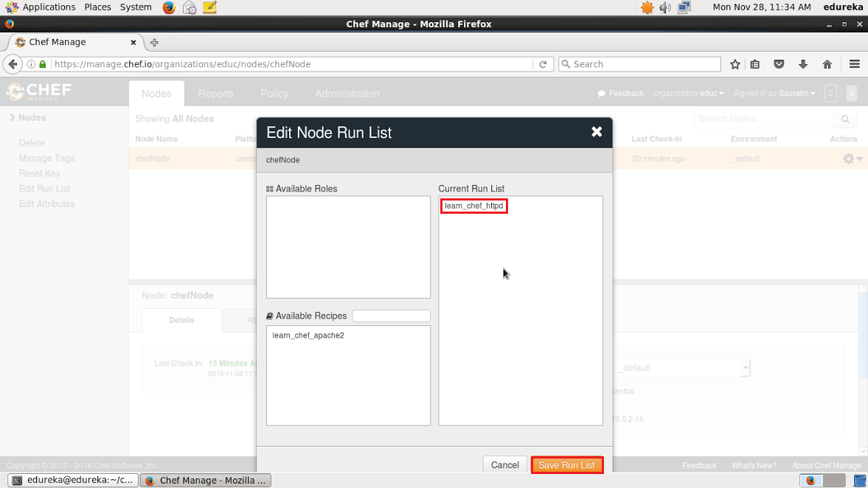The image size is (868, 488).
Task: Open the Places menu
Action: click(97, 7)
